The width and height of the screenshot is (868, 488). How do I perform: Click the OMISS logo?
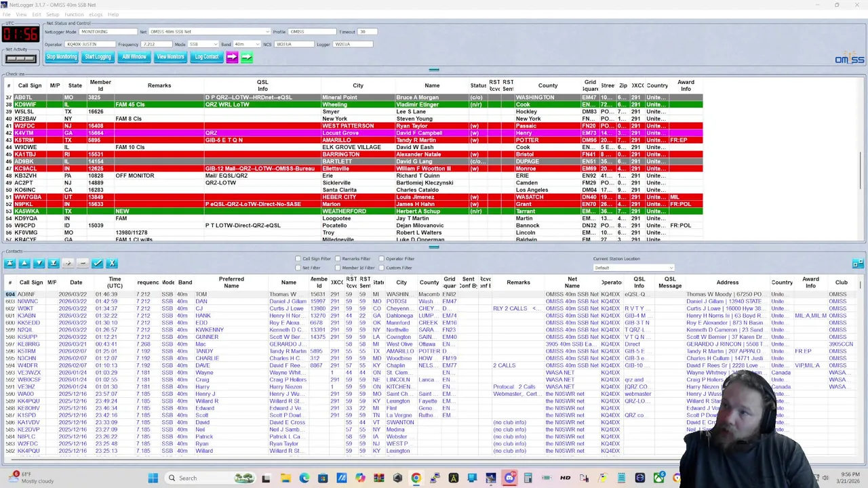tap(849, 60)
